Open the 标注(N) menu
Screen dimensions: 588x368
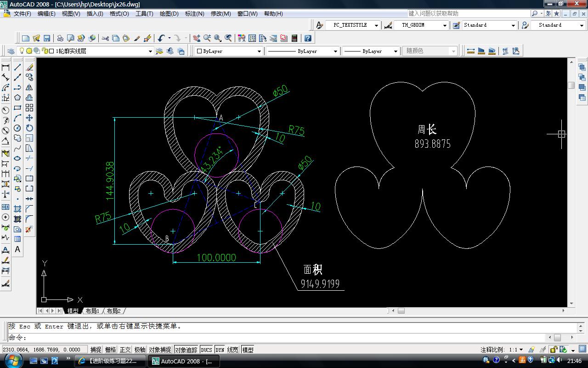point(194,13)
